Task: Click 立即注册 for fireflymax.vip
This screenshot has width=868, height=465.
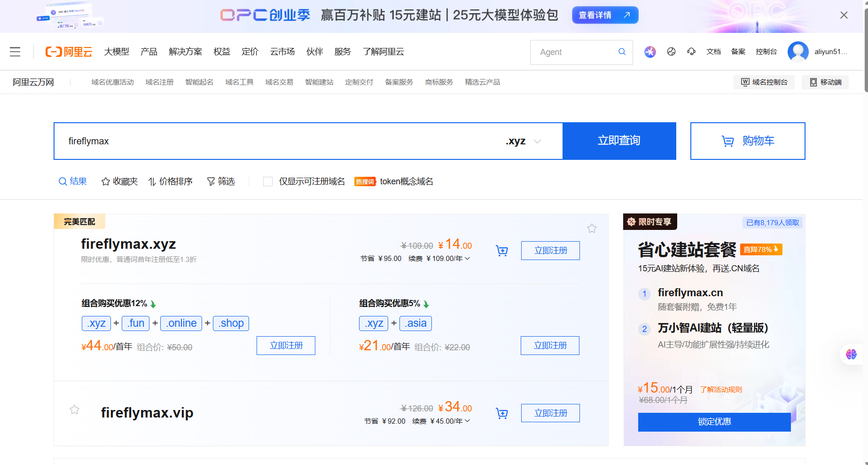Action: (x=550, y=413)
